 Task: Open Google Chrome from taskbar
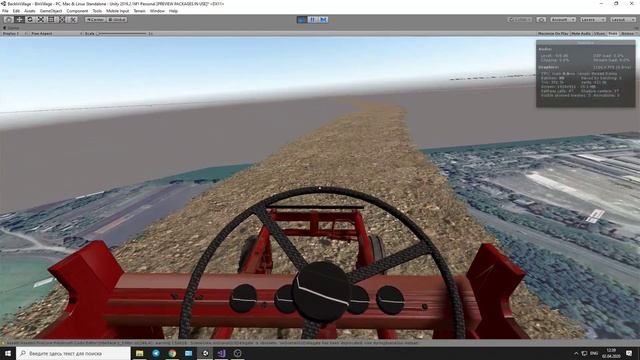[x=172, y=353]
